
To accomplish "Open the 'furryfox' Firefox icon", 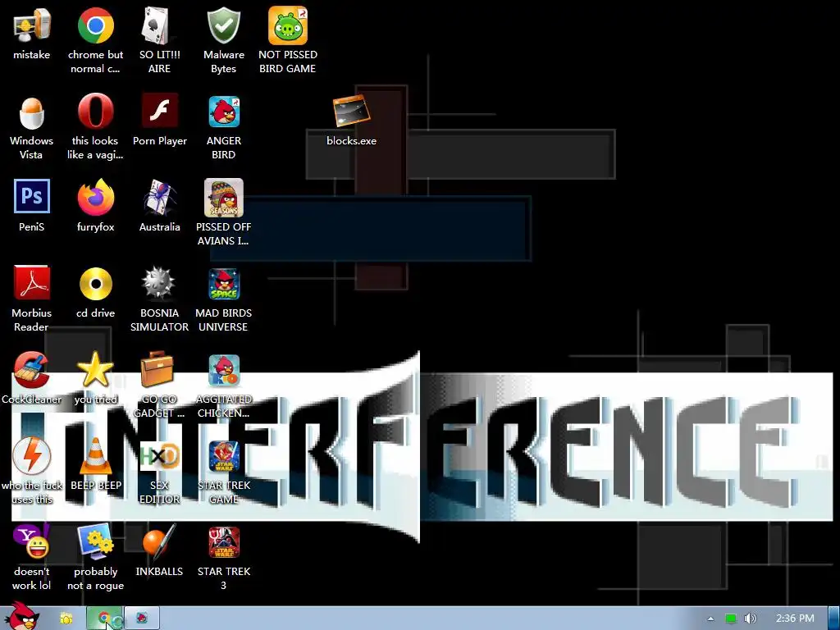I will 95,197.
